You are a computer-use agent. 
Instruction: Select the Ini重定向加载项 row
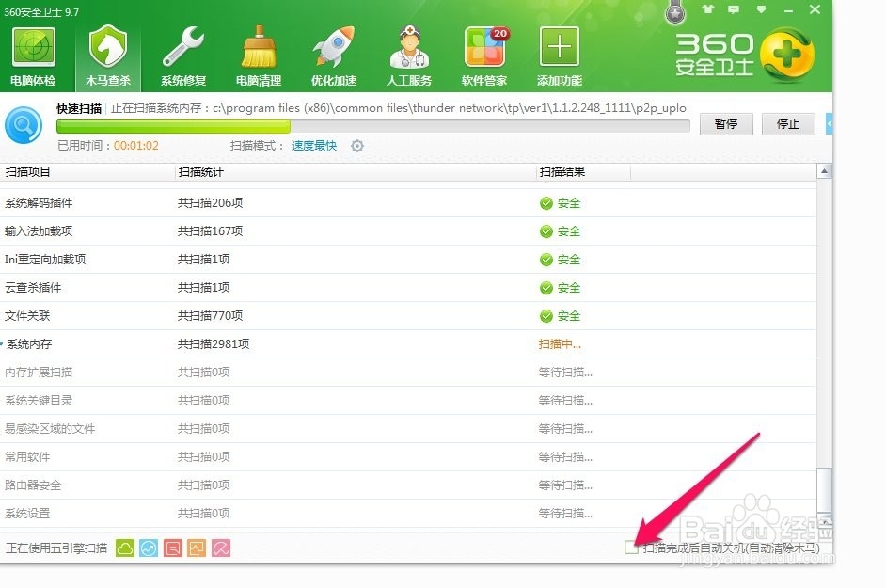click(x=408, y=260)
